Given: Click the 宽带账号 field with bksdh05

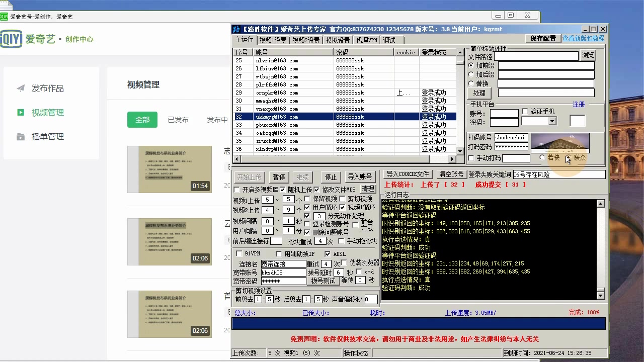Looking at the screenshot, I should pos(283,273).
